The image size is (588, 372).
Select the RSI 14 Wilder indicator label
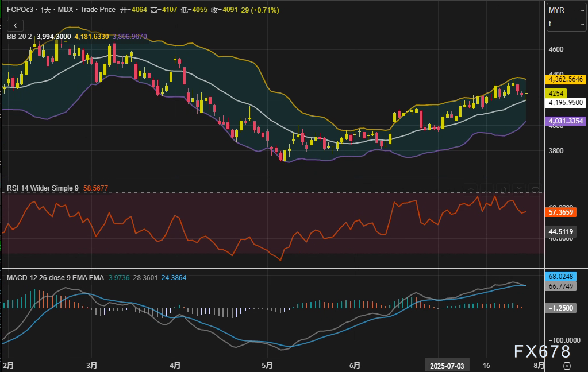(42, 188)
